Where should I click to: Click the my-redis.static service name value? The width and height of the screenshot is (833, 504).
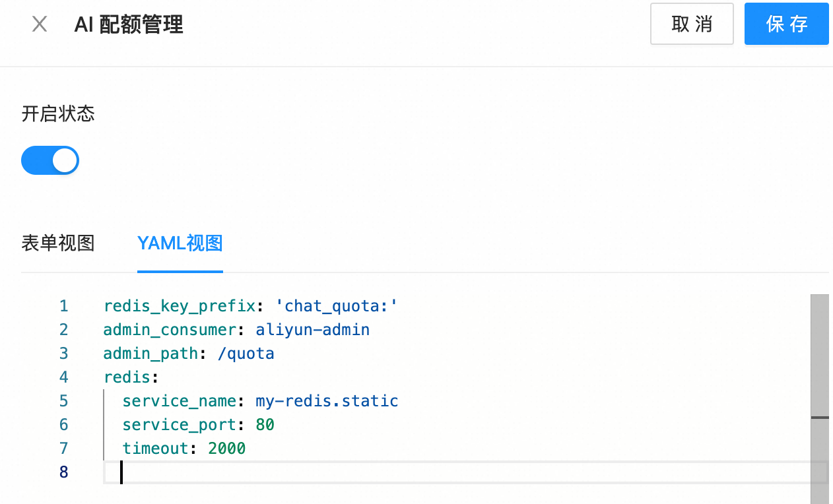pyautogui.click(x=327, y=401)
